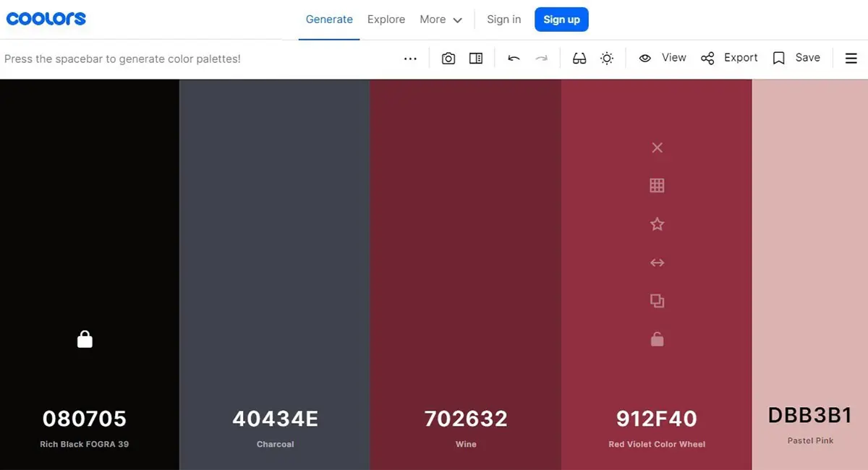Switch to the Generate tab
This screenshot has width=868, height=470.
point(329,20)
